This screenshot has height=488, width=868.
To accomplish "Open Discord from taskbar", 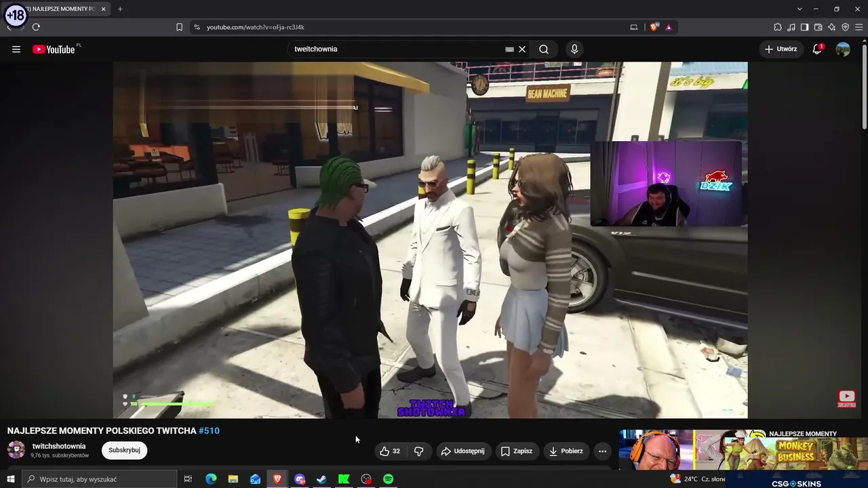I will [300, 479].
